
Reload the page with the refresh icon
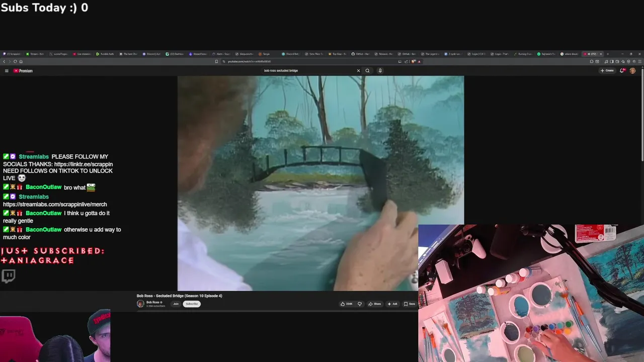tap(15, 61)
